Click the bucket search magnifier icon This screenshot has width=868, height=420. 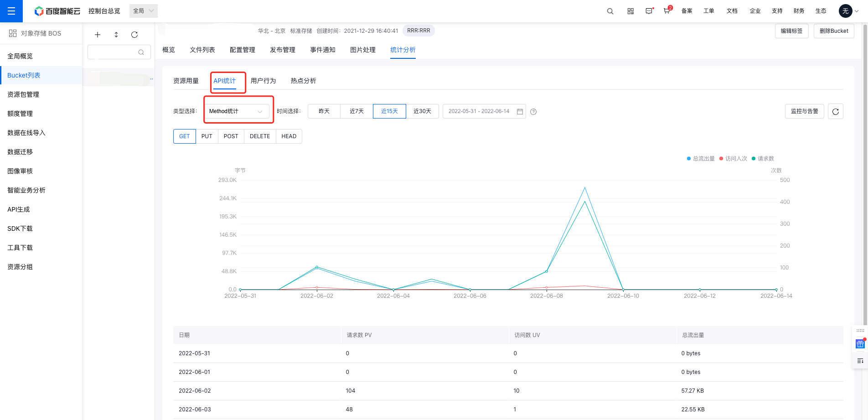coord(141,52)
